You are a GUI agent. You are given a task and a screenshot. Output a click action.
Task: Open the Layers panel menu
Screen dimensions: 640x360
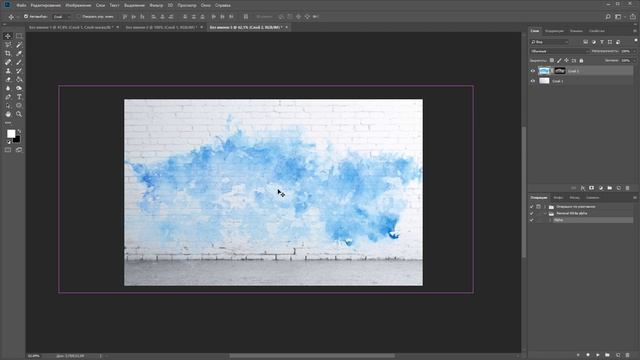coord(635,31)
